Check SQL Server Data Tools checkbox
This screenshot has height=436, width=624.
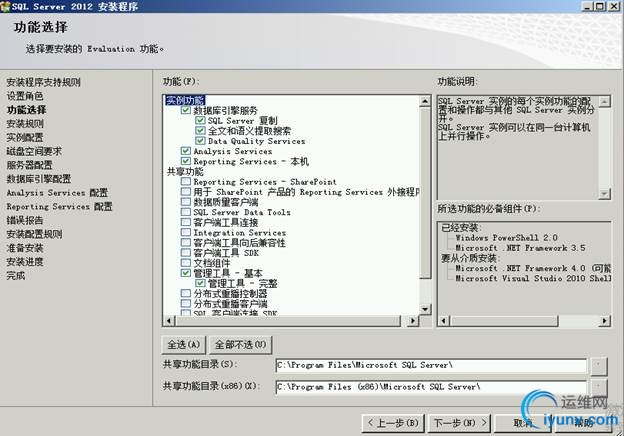tap(185, 212)
